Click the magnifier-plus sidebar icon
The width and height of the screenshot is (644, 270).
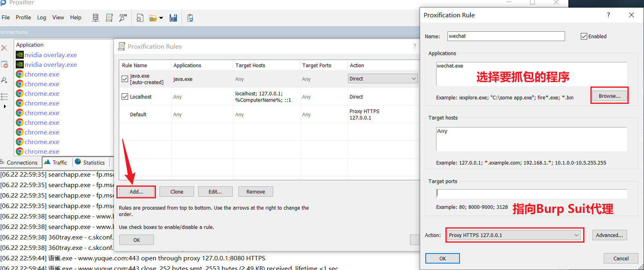click(4, 80)
